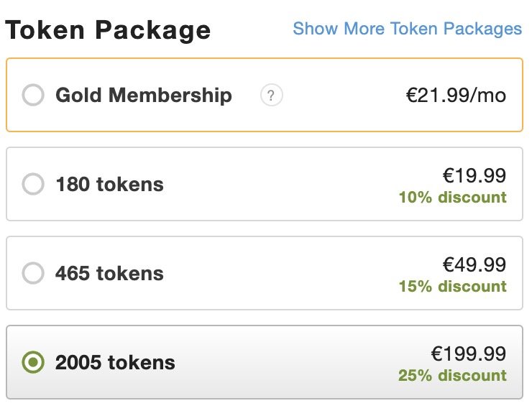Pick the 465 tokens radio button
Screen dimensions: 532x411
pyautogui.click(x=33, y=273)
